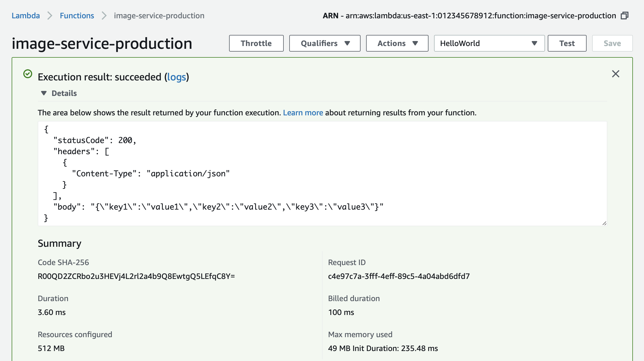Image resolution: width=644 pixels, height=361 pixels.
Task: Open the Actions menu
Action: coord(397,43)
